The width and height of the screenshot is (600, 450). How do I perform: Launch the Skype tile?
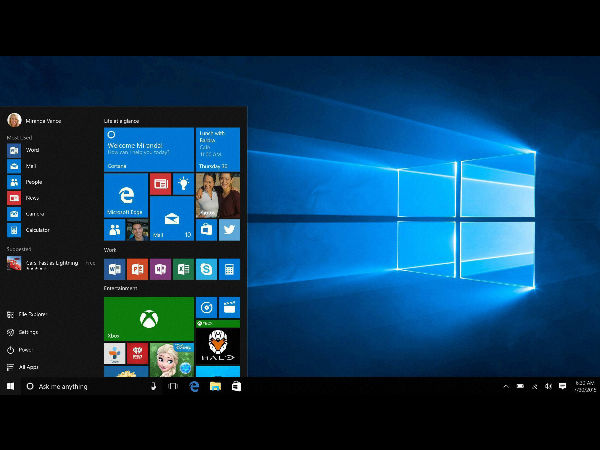pos(206,269)
